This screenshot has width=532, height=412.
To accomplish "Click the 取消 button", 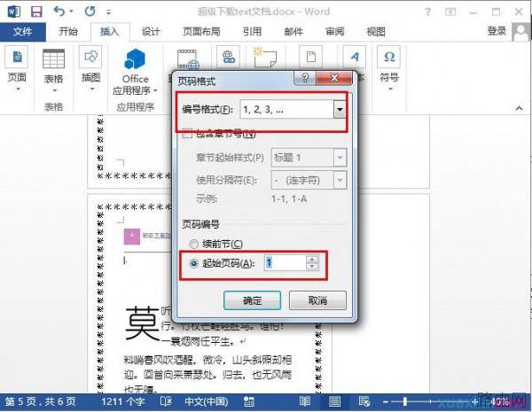I will [317, 300].
